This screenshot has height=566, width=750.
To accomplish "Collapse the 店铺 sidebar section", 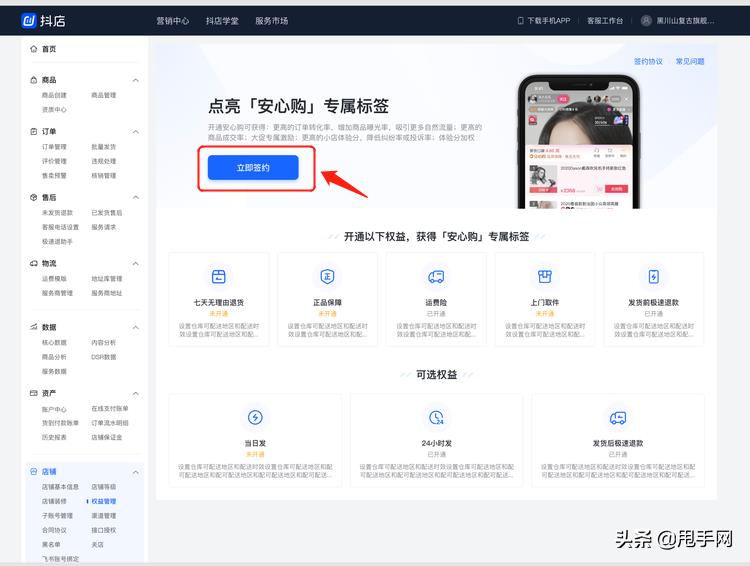I will pyautogui.click(x=136, y=472).
